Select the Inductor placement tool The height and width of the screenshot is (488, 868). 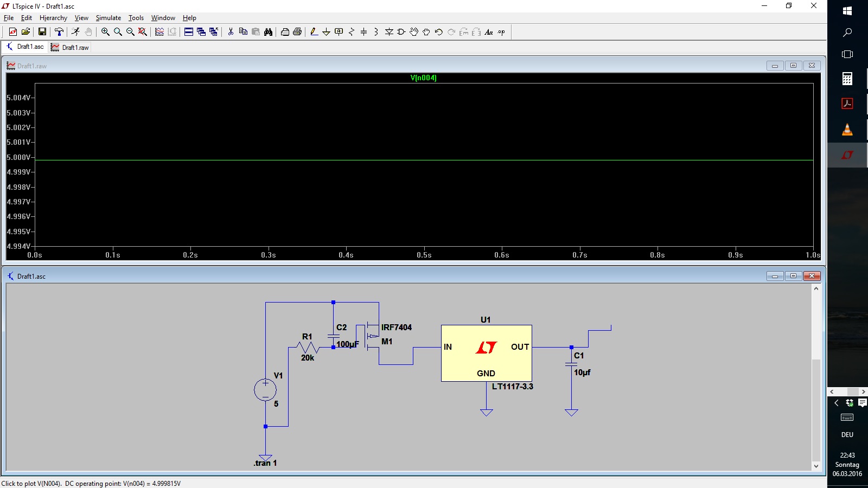pyautogui.click(x=376, y=32)
